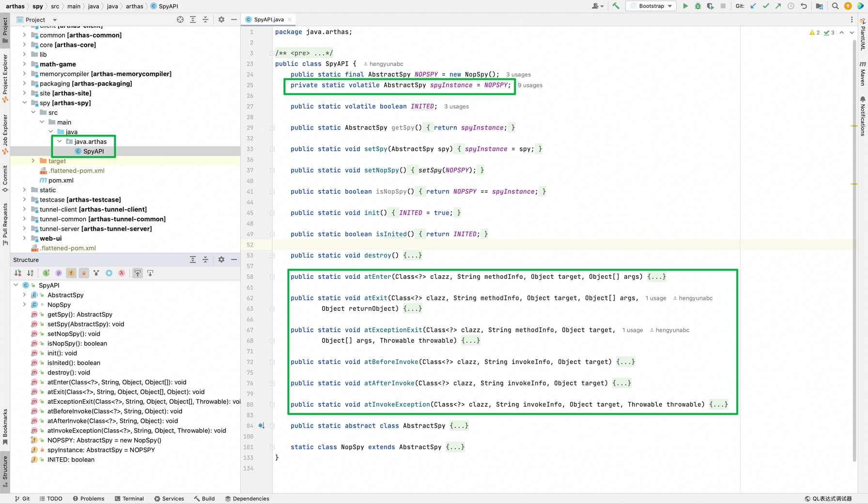Toggle Autoscroll to Source in Structure
868x504 pixels.
[x=138, y=273]
